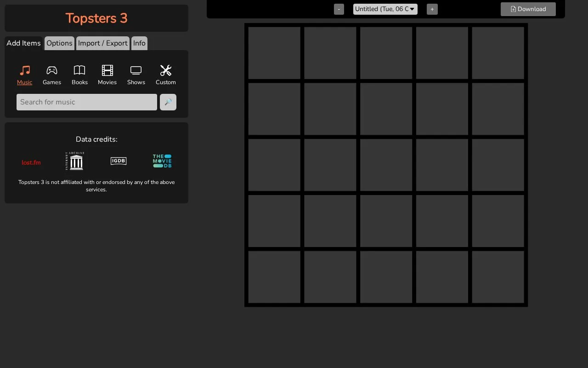Open the Untitled chart selector dropdown
The width and height of the screenshot is (588, 368).
pos(385,9)
